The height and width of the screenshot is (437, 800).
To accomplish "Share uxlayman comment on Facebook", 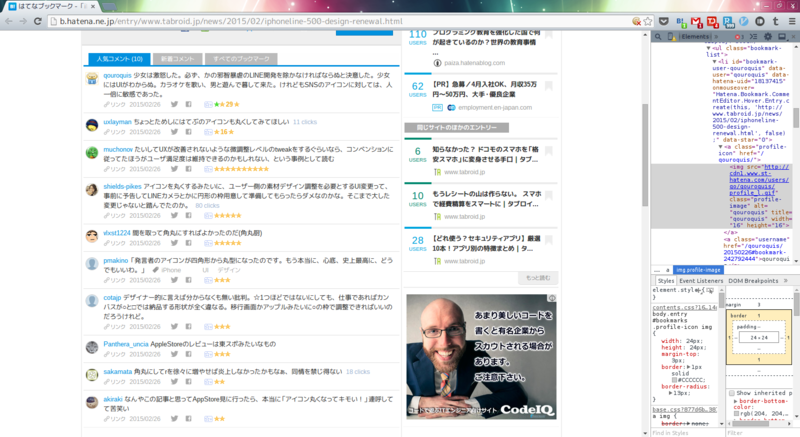I will [x=188, y=132].
